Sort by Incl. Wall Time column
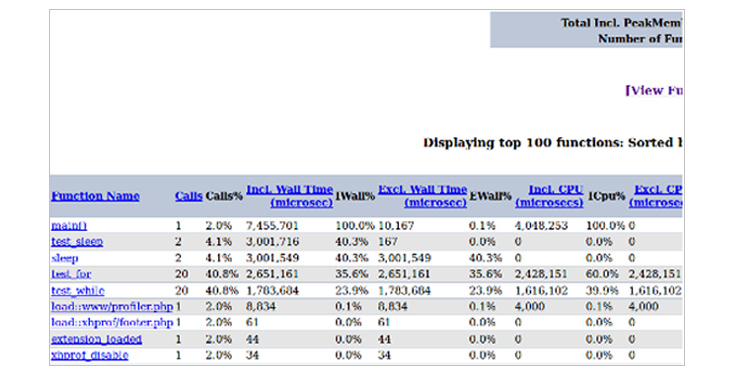The image size is (740, 380). point(290,196)
